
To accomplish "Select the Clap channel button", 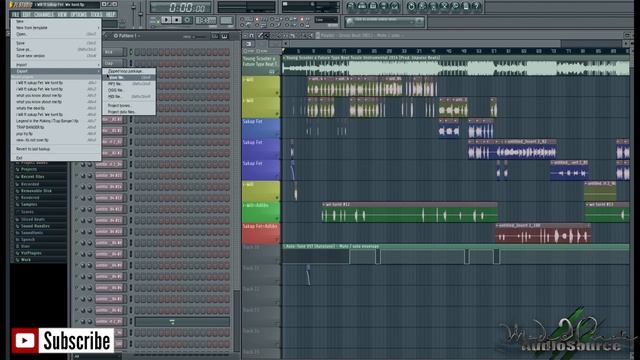I will point(115,63).
